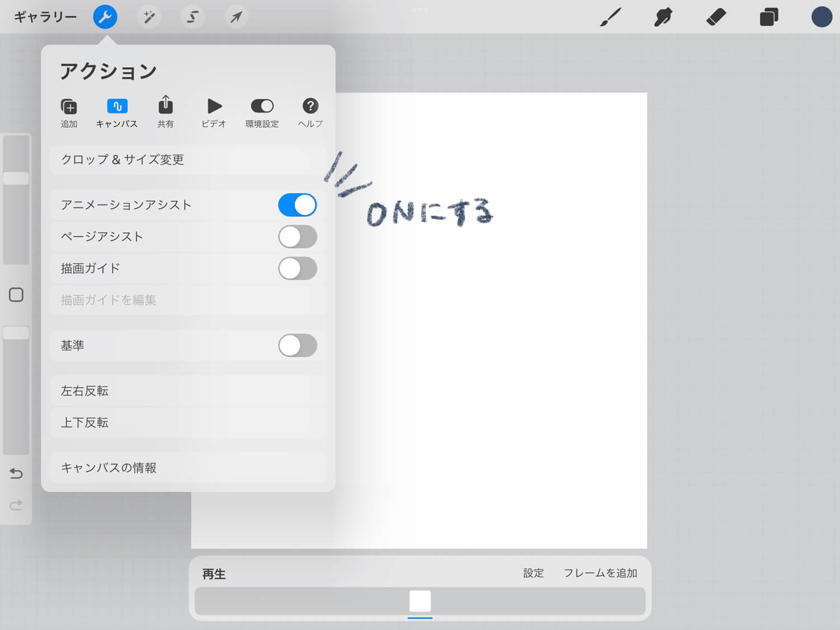This screenshot has height=630, width=840.
Task: Choose 上下反転 to flip vertically
Action: point(188,422)
